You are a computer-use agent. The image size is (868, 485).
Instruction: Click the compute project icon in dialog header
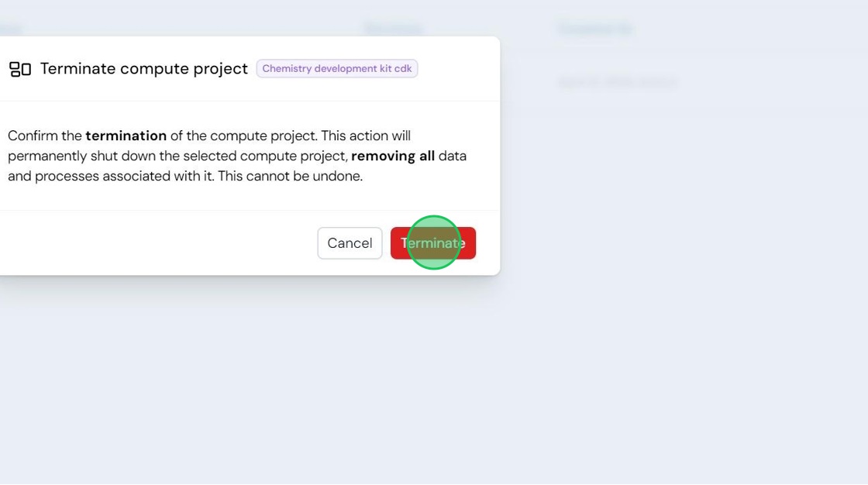pyautogui.click(x=20, y=69)
